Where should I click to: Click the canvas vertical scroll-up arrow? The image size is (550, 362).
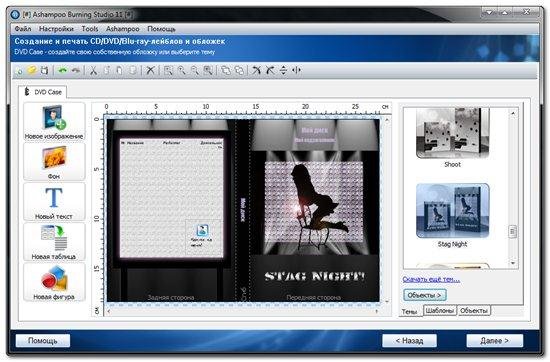coord(387,120)
